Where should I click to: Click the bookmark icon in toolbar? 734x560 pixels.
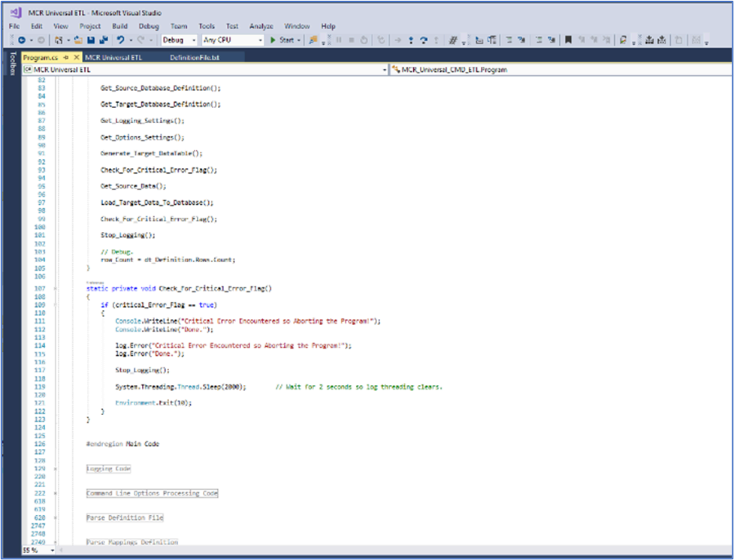click(x=569, y=40)
